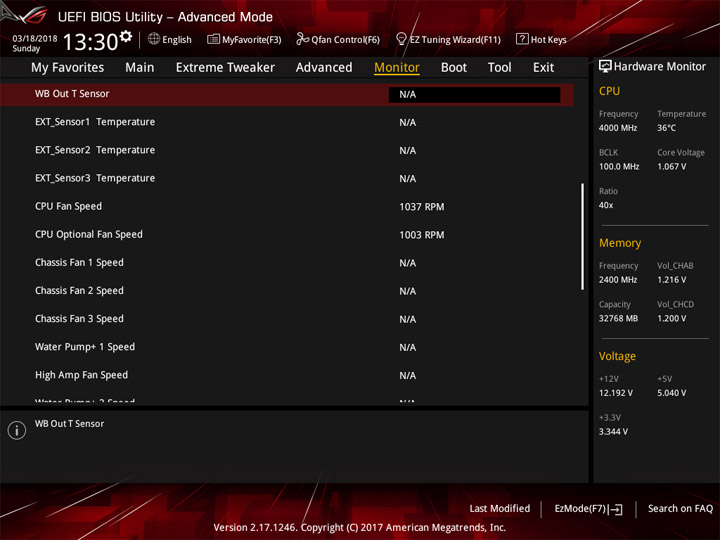Screen dimensions: 720x540
Task: Select the EXT_Sensor3 Temperature row
Action: coord(287,178)
